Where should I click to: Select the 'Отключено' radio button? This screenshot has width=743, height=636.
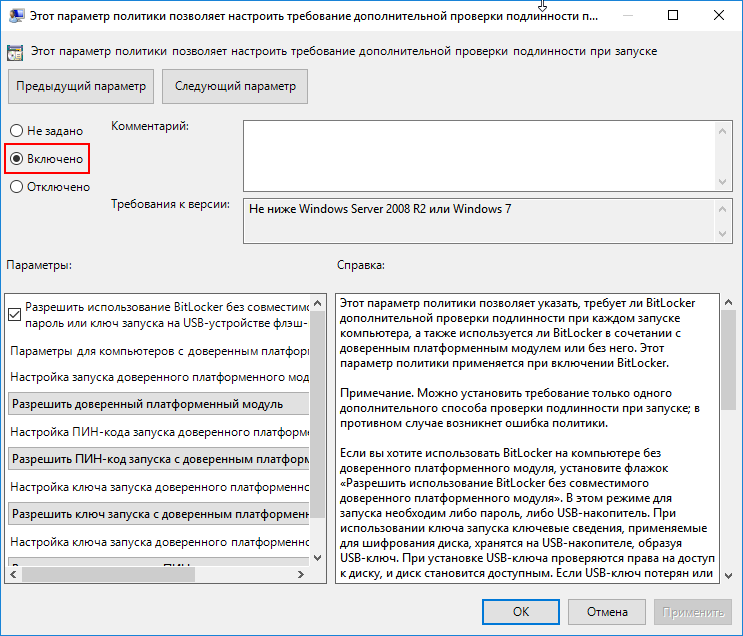(50, 187)
